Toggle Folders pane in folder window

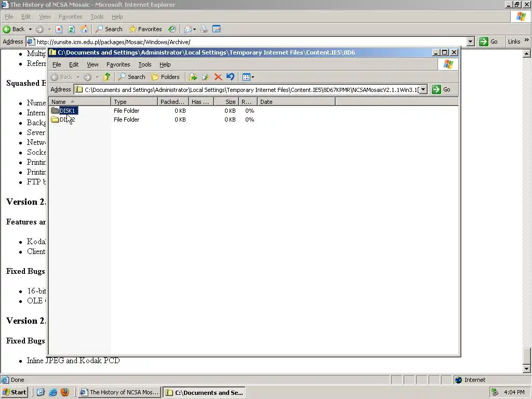165,77
